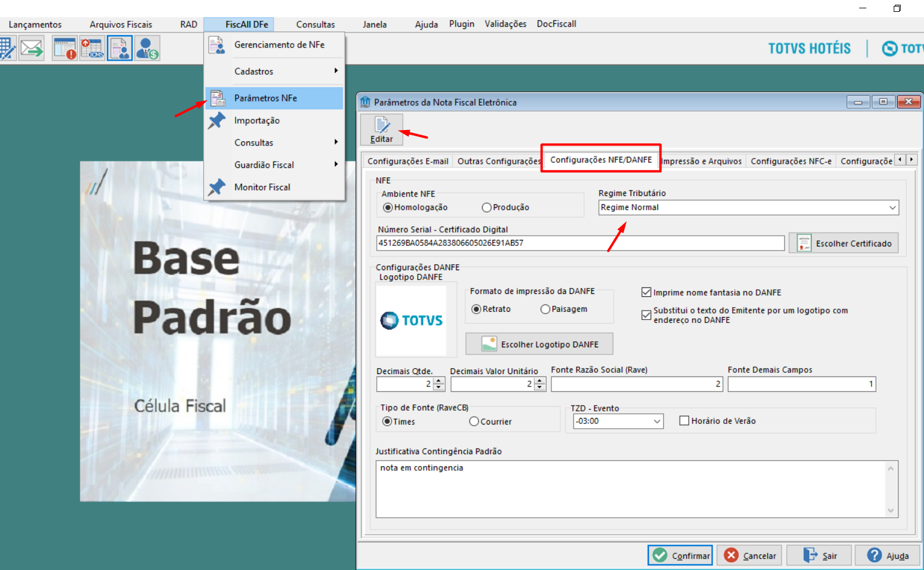Expand the Guardião Fiscal submenu
924x570 pixels.
pyautogui.click(x=275, y=165)
